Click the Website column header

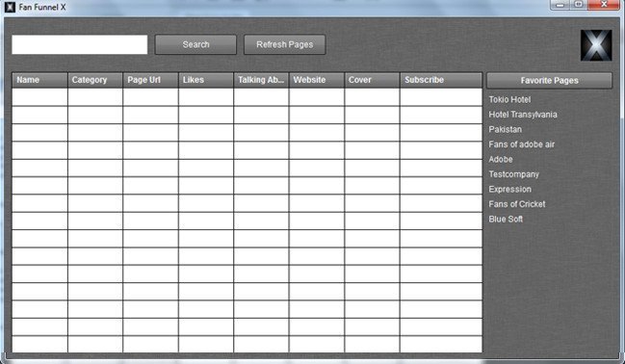(x=317, y=80)
